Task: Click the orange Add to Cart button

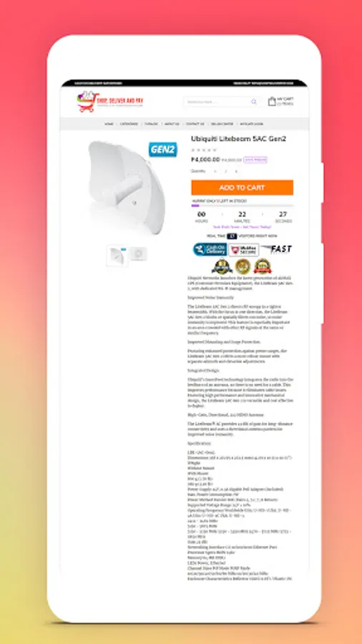Action: [x=242, y=187]
